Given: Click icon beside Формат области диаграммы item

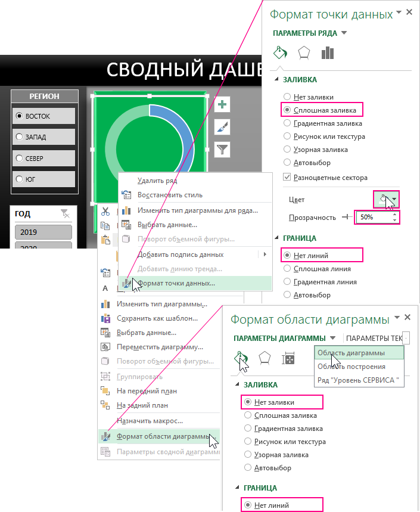Looking at the screenshot, I should point(105,436).
